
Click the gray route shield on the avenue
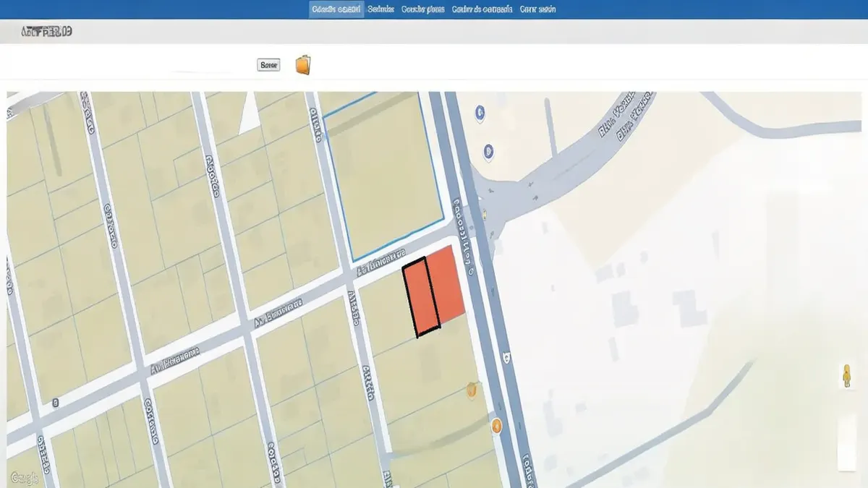(x=506, y=356)
